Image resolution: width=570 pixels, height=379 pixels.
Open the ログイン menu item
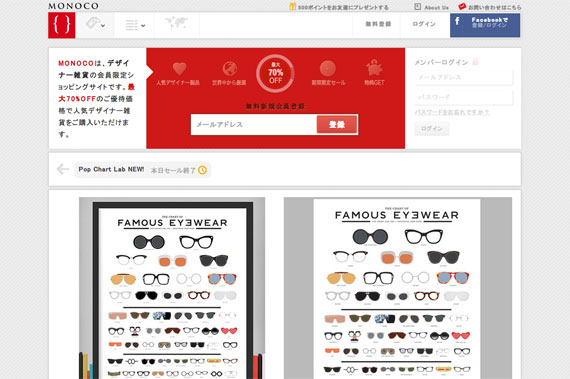[424, 24]
